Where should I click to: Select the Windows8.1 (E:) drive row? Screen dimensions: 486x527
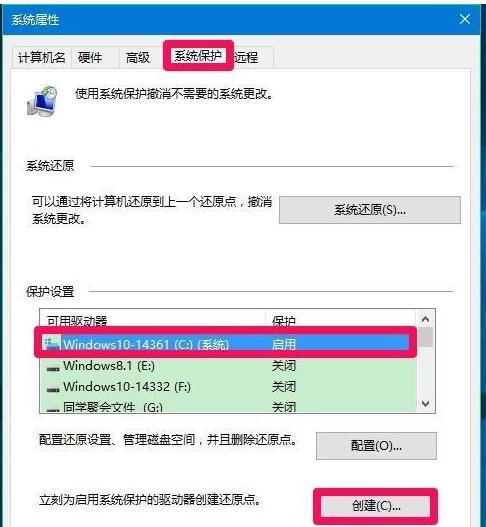point(228,365)
